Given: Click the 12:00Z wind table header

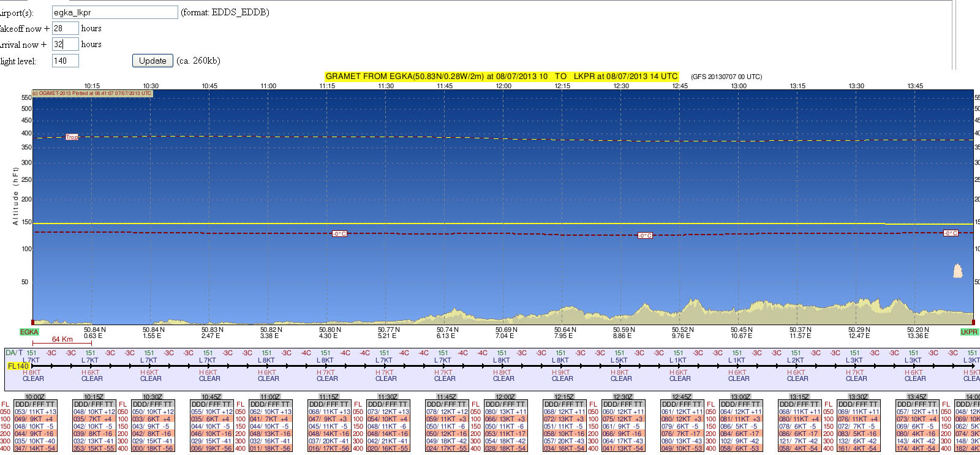Looking at the screenshot, I should click(505, 397).
